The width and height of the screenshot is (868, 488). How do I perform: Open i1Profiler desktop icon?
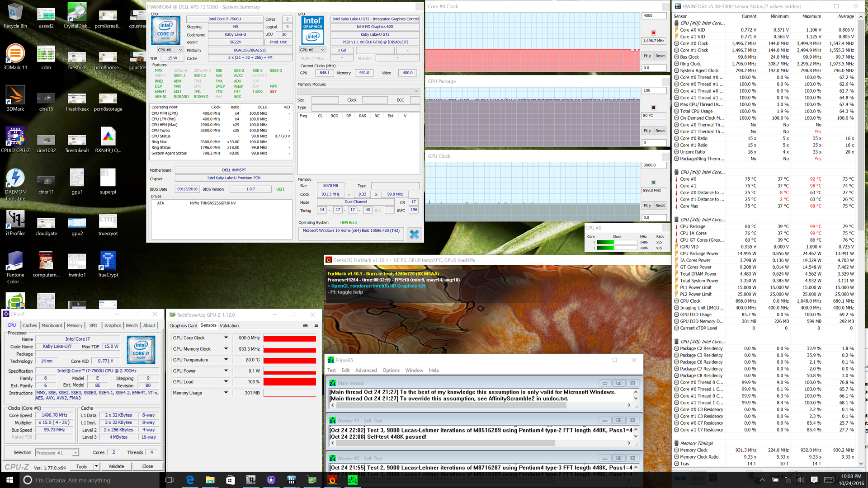point(15,223)
